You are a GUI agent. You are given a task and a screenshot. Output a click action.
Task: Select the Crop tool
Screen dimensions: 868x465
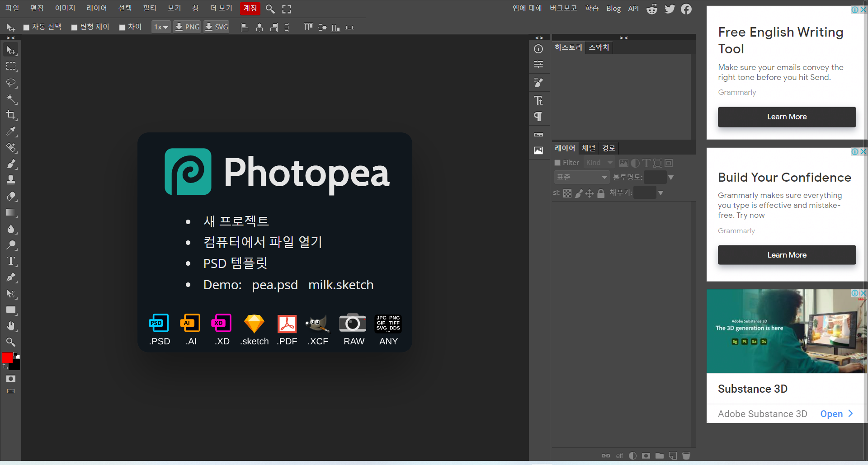(11, 115)
